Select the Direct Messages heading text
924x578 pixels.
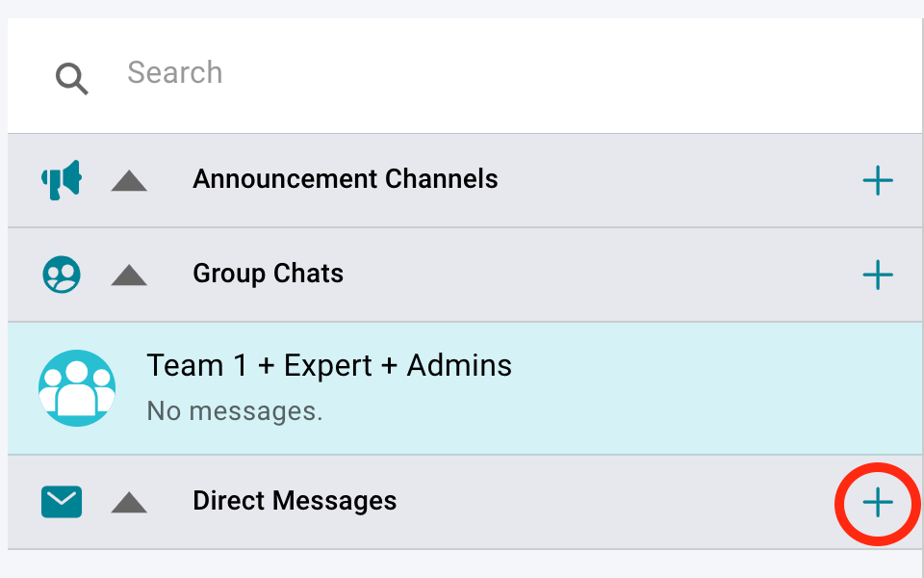[x=295, y=501]
